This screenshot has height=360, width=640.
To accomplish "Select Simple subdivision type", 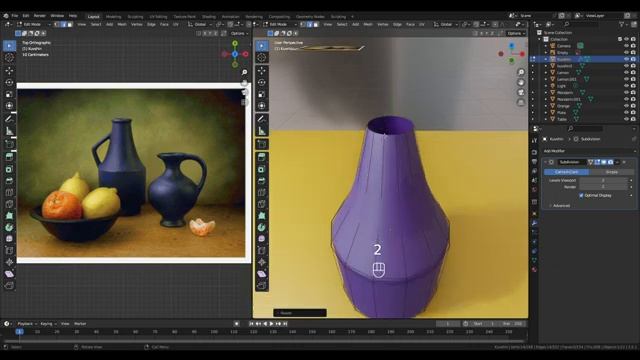I will click(611, 172).
